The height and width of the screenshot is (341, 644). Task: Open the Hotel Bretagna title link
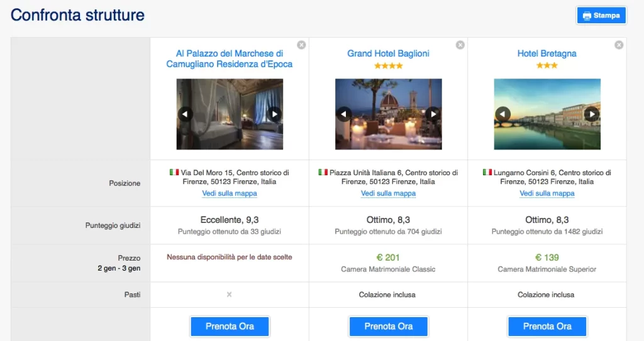547,53
